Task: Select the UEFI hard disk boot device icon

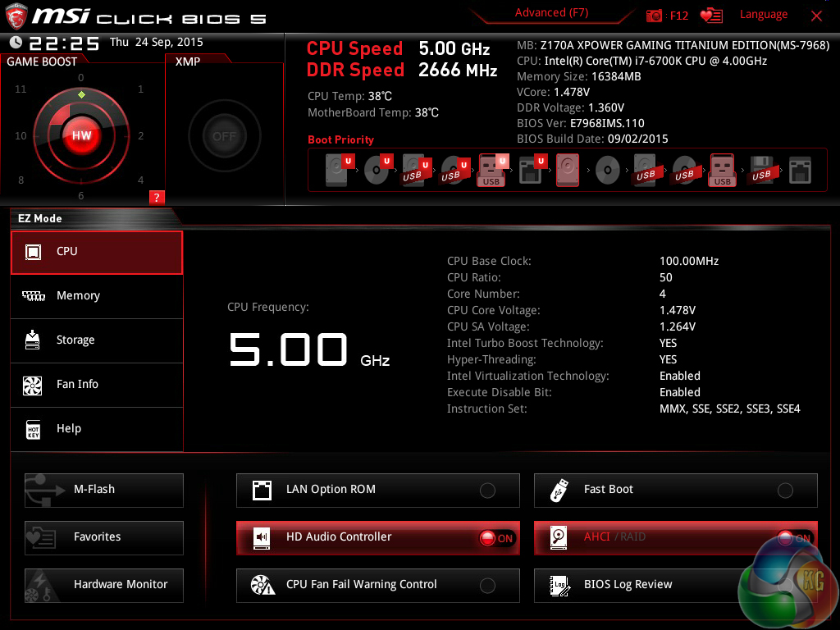Action: click(x=339, y=170)
